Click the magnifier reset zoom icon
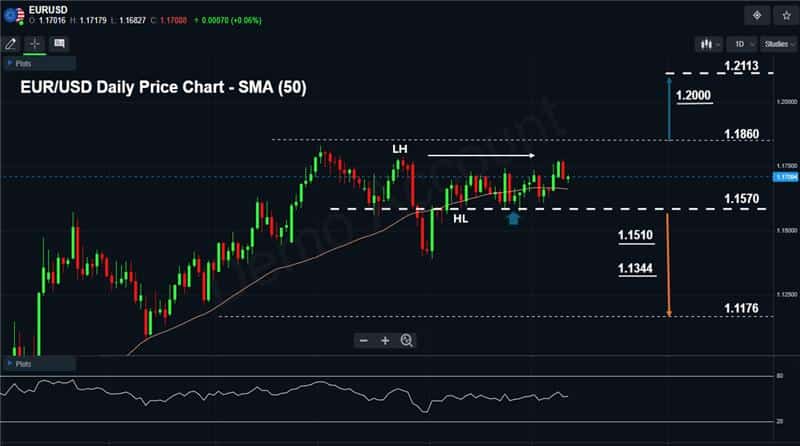The image size is (800, 446). pyautogui.click(x=407, y=340)
